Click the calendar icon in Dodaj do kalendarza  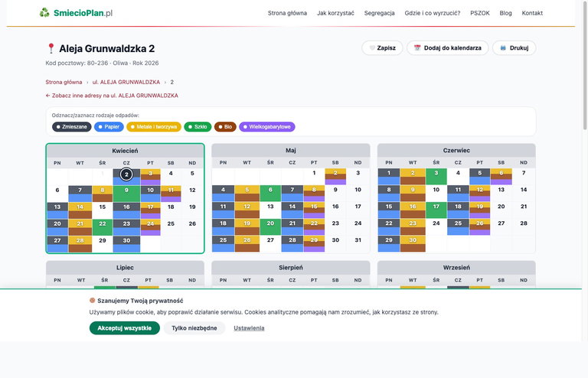(417, 48)
